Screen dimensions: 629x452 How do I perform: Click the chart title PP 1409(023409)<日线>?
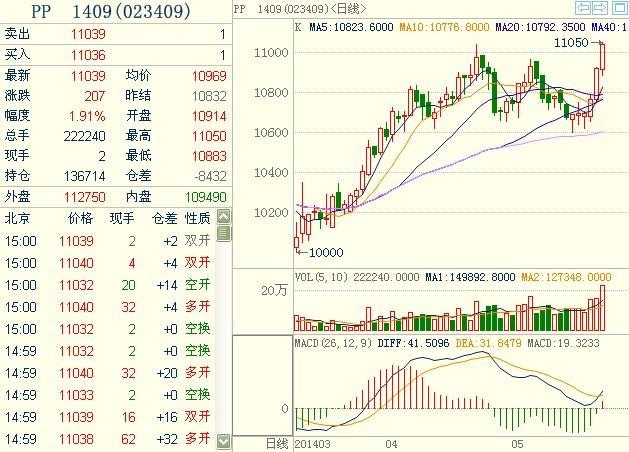pos(300,8)
